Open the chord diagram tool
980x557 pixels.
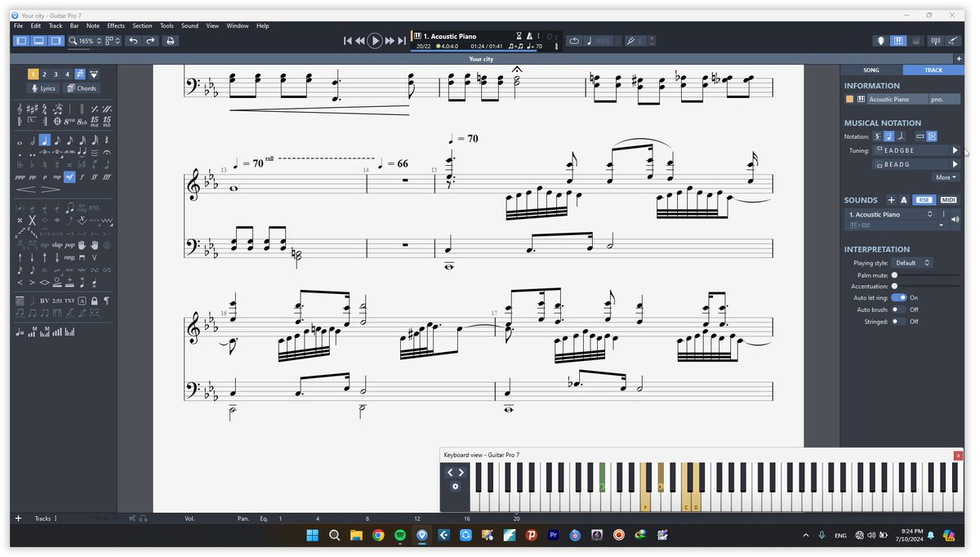click(20, 301)
